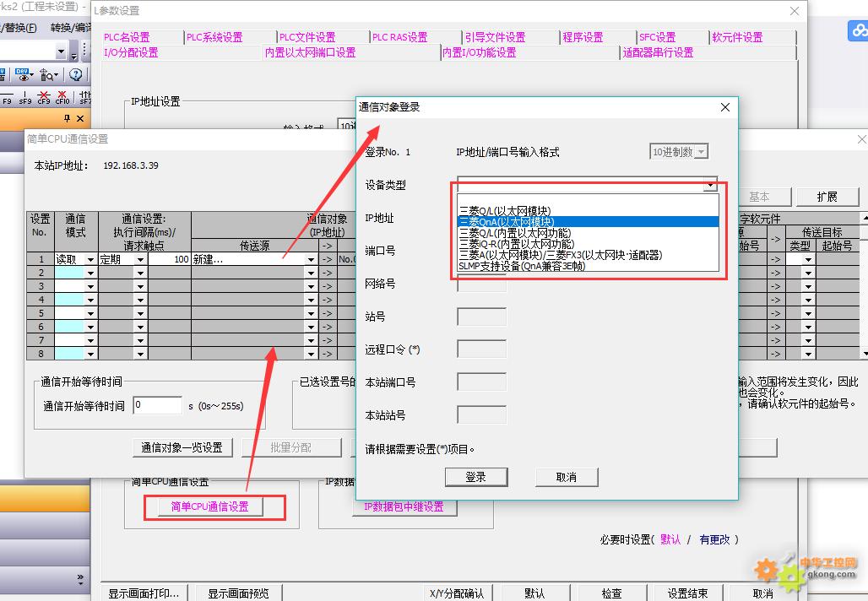The width and height of the screenshot is (868, 601).
Task: Choose 三菱iQ-R(内置以太网功能) from the list
Action: (x=589, y=244)
